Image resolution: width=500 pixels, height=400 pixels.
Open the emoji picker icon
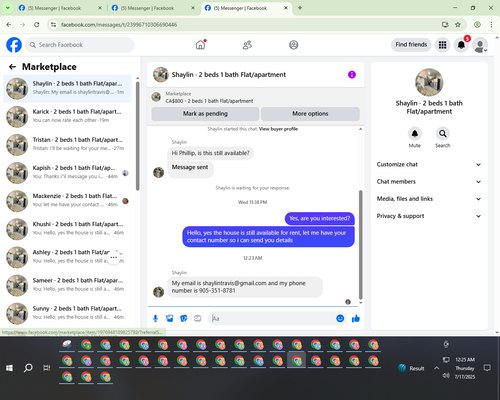[340, 318]
